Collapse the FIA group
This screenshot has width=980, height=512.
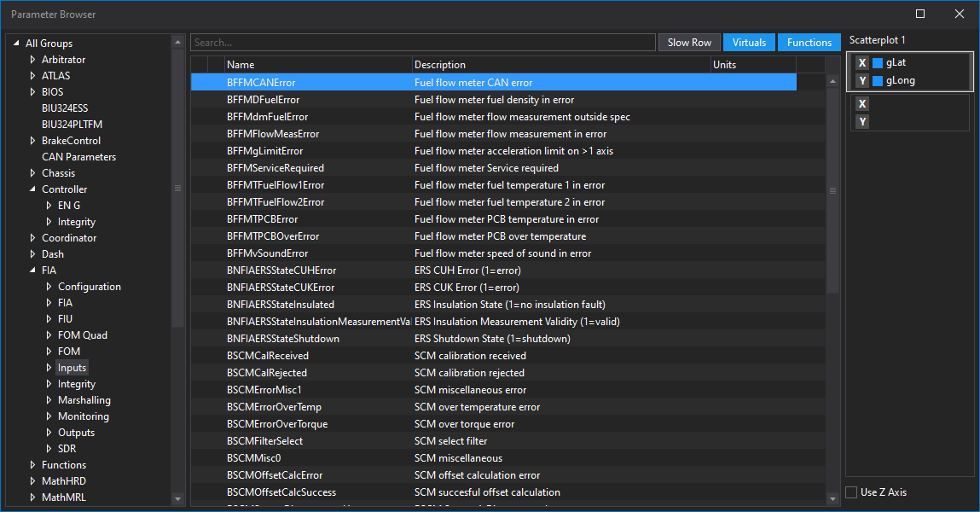pos(32,270)
